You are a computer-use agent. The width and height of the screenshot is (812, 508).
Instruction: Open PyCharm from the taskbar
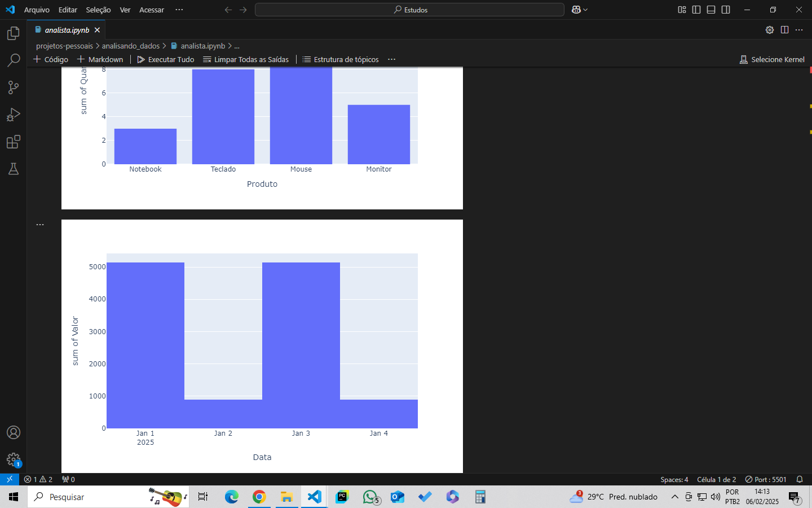342,497
